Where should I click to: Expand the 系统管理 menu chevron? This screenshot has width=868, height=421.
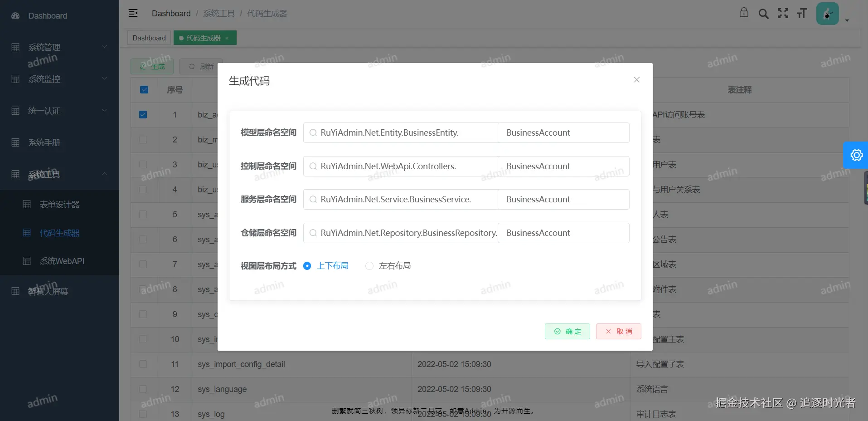(x=105, y=47)
